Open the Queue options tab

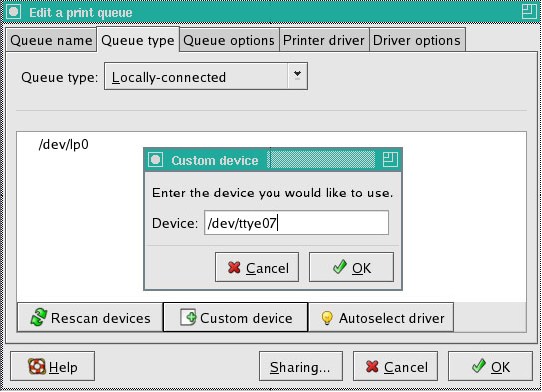229,40
